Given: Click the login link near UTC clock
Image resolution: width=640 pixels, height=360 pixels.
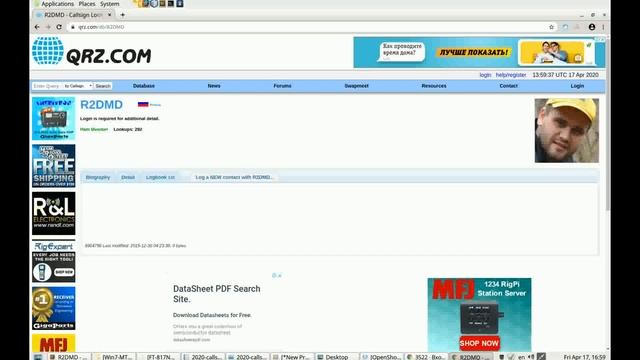Looking at the screenshot, I should (x=485, y=75).
